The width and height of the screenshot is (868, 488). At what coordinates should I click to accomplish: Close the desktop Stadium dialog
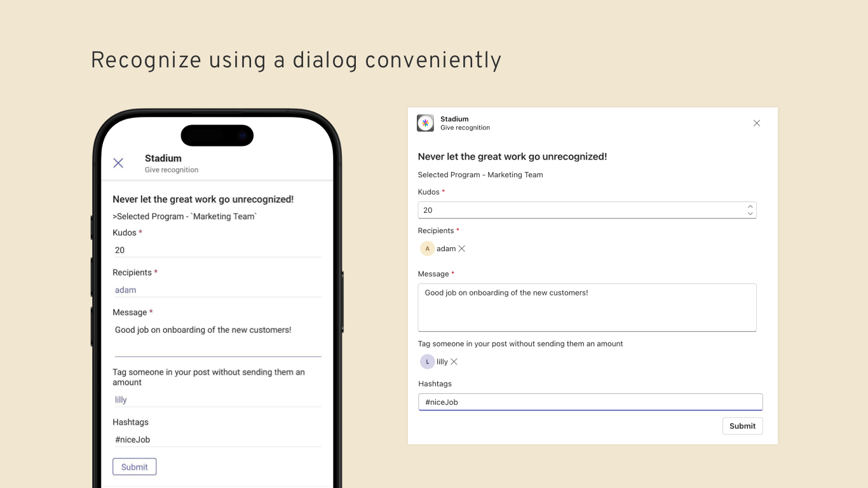756,123
